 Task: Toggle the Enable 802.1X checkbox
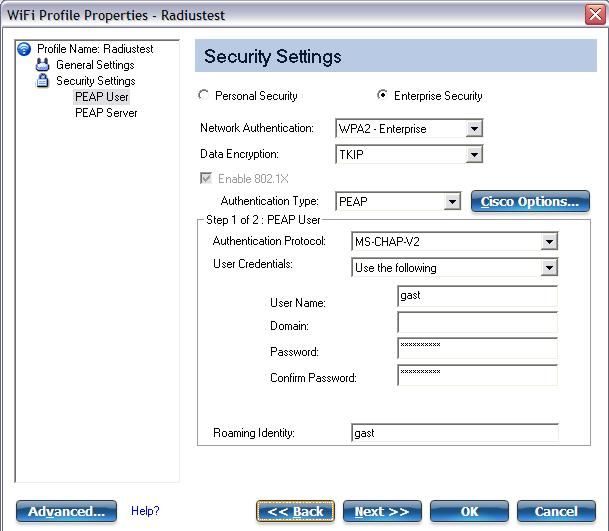(206, 178)
